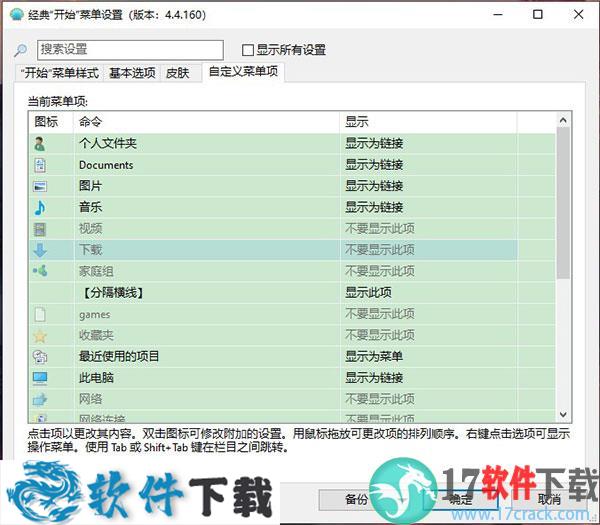Viewport: 600px width, 525px height.
Task: Select the 下载 command
Action: coord(90,250)
